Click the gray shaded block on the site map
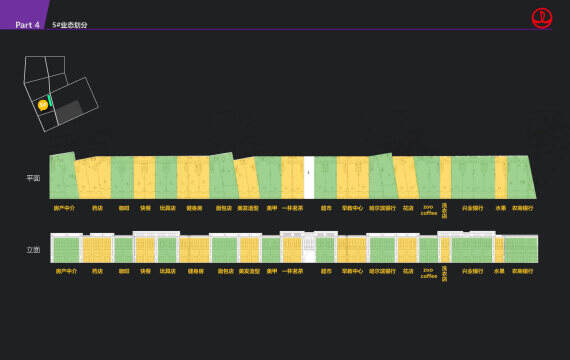The image size is (570, 360). coord(70,111)
